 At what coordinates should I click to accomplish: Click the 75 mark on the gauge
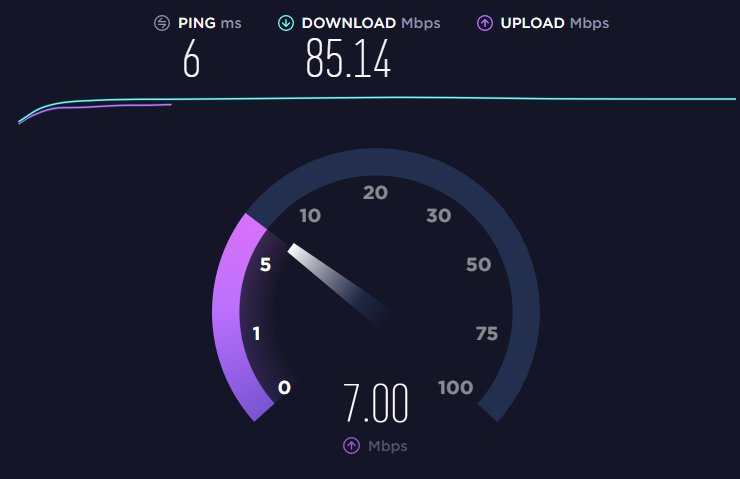pyautogui.click(x=487, y=334)
